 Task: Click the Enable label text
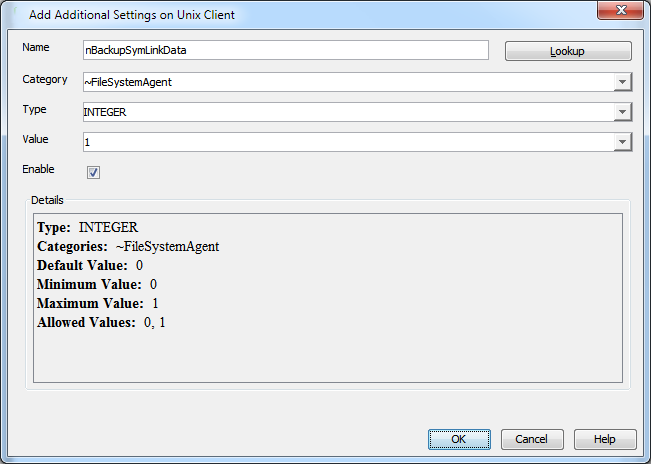[x=38, y=170]
